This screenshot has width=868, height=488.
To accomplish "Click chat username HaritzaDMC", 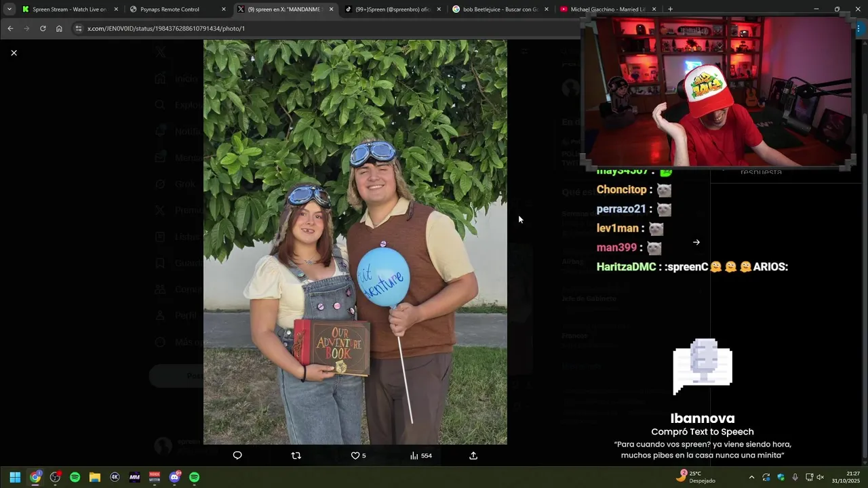I will pos(626,267).
